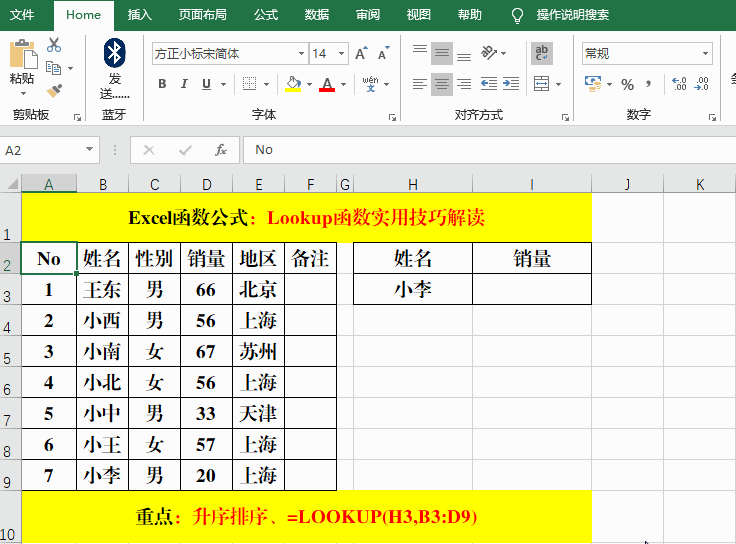Apply red font color A

click(327, 84)
